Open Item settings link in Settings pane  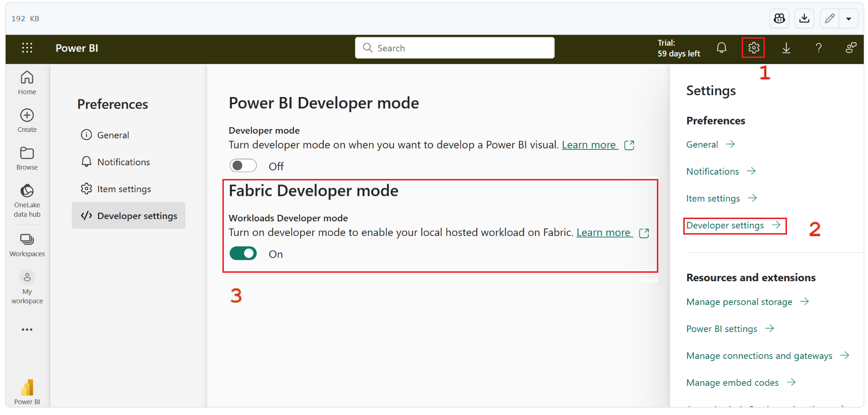(x=721, y=198)
